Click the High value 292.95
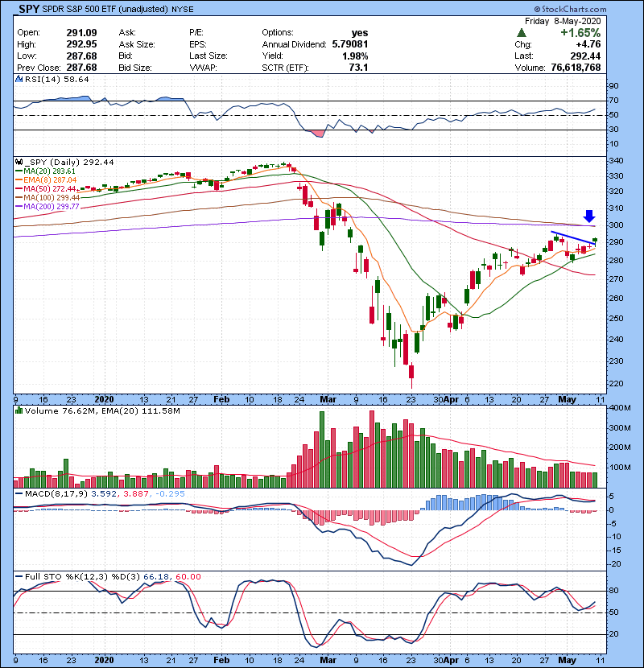 pyautogui.click(x=81, y=44)
